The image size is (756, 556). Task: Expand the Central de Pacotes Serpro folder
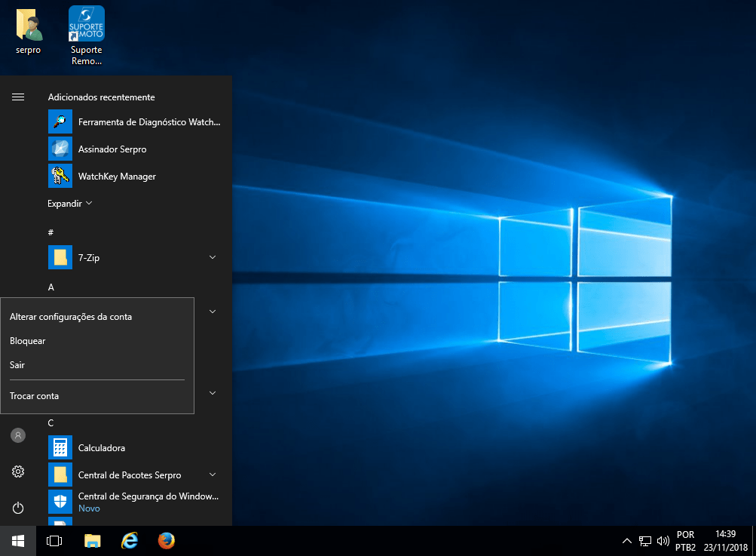213,475
